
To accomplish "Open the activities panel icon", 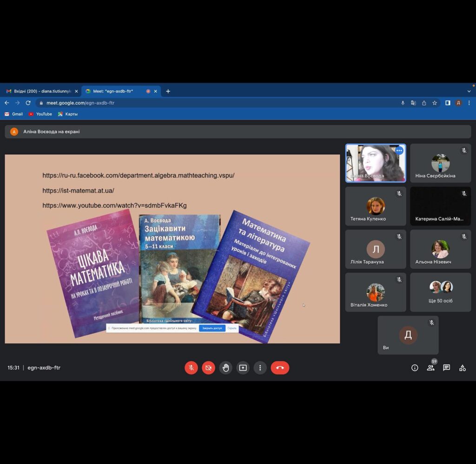I will tap(463, 368).
